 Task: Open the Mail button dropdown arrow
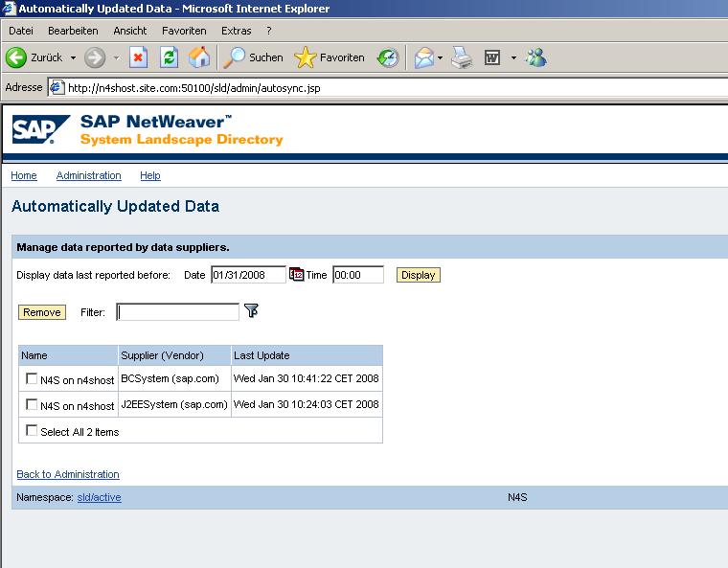pyautogui.click(x=440, y=57)
